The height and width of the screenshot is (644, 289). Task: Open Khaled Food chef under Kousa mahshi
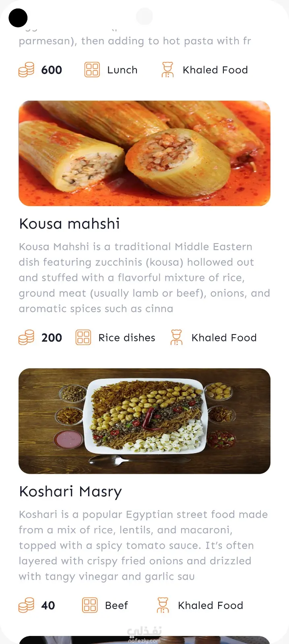pyautogui.click(x=224, y=338)
